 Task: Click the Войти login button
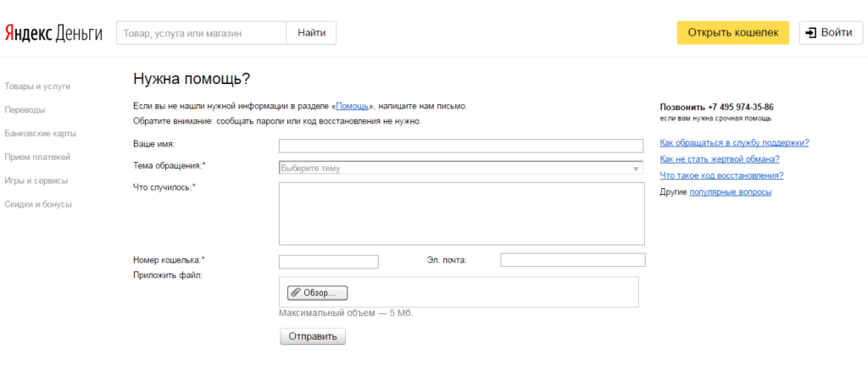(x=831, y=33)
